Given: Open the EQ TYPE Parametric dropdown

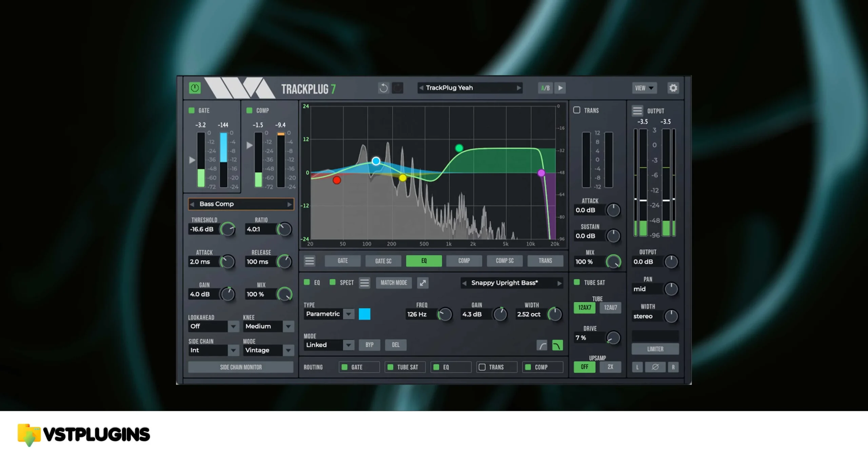Looking at the screenshot, I should [x=329, y=314].
